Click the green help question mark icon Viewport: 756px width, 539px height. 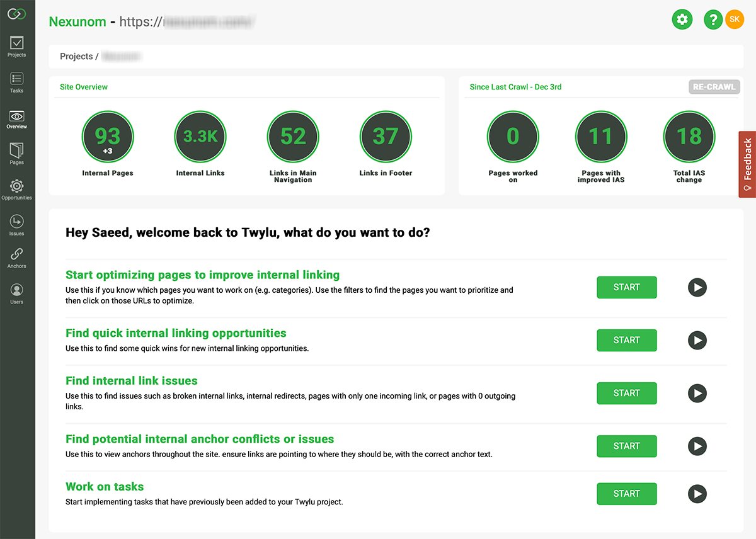click(x=713, y=20)
